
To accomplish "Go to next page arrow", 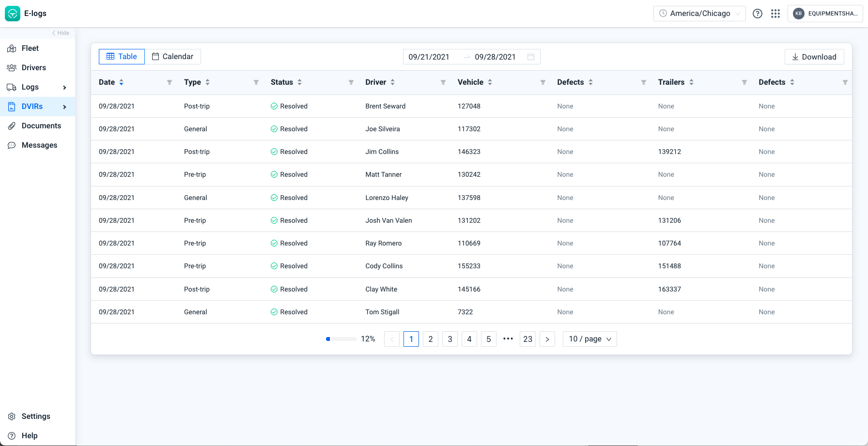I will point(547,339).
